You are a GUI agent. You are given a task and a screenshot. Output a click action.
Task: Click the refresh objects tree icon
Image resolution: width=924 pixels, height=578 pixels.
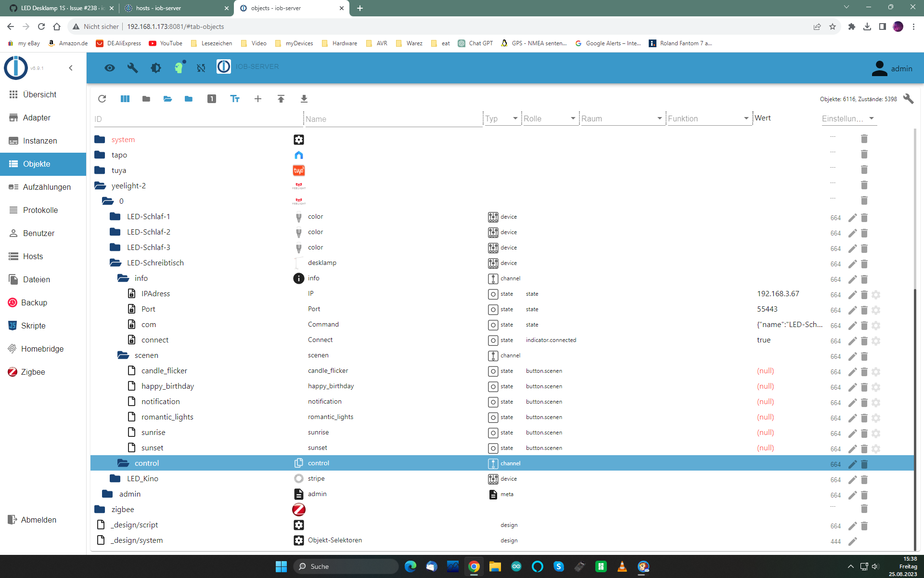(102, 99)
